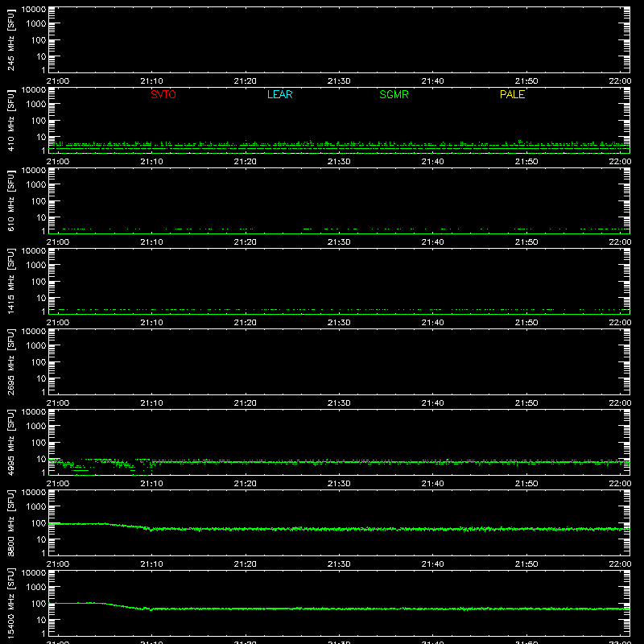Click 21:30 label under the 8800 MHz panel
Screen dimensions: 644x644
tap(339, 564)
